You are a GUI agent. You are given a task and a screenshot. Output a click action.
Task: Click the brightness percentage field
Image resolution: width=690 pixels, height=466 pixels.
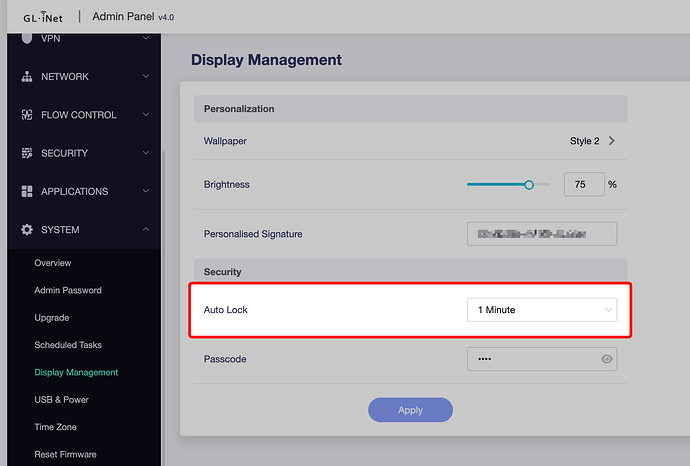click(x=584, y=184)
